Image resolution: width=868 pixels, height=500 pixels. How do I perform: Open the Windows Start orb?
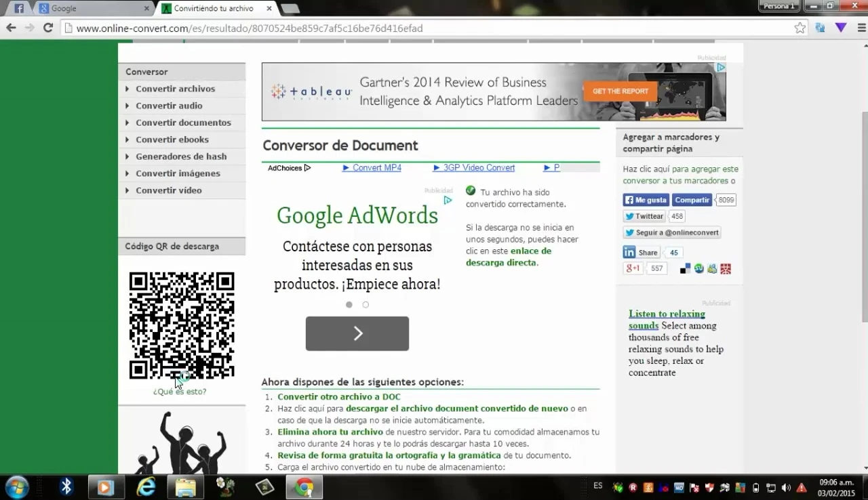point(17,487)
